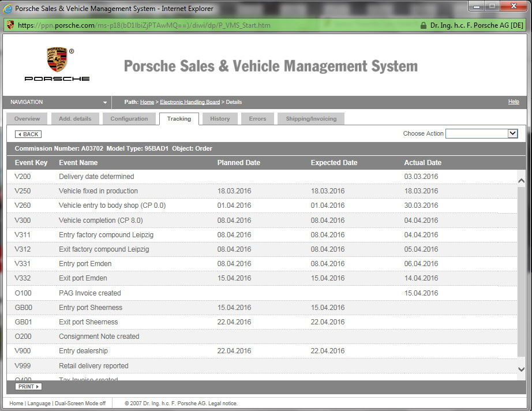This screenshot has width=532, height=411.
Task: Select the V999 event key
Action: tap(23, 366)
